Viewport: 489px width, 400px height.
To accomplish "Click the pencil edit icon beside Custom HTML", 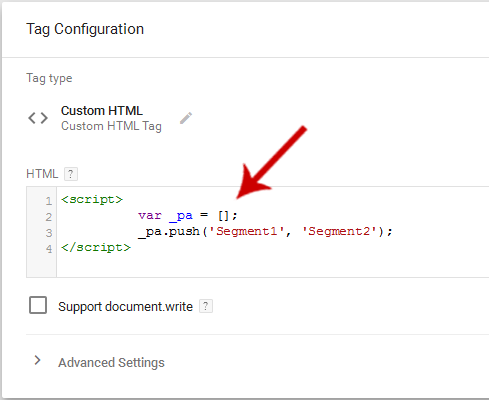I will [186, 118].
